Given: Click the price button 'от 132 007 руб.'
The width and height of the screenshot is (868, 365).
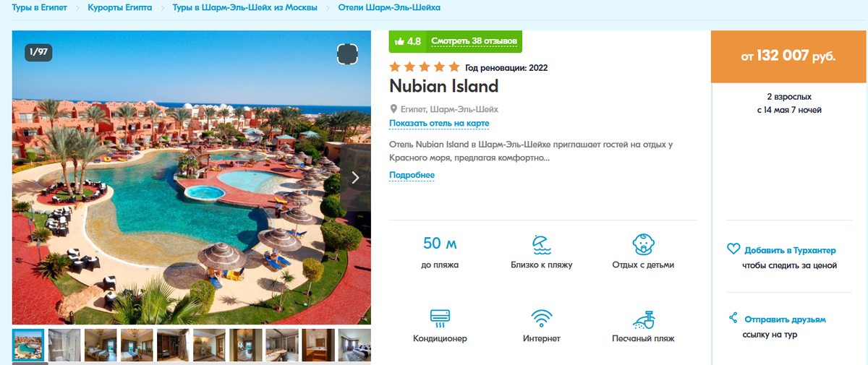Looking at the screenshot, I should click(788, 56).
